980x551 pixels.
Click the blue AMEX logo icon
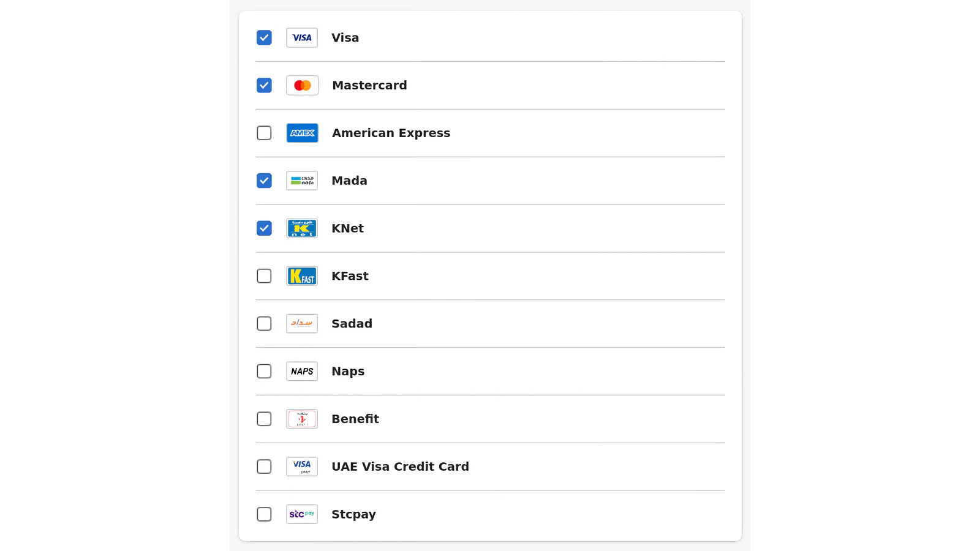point(302,133)
